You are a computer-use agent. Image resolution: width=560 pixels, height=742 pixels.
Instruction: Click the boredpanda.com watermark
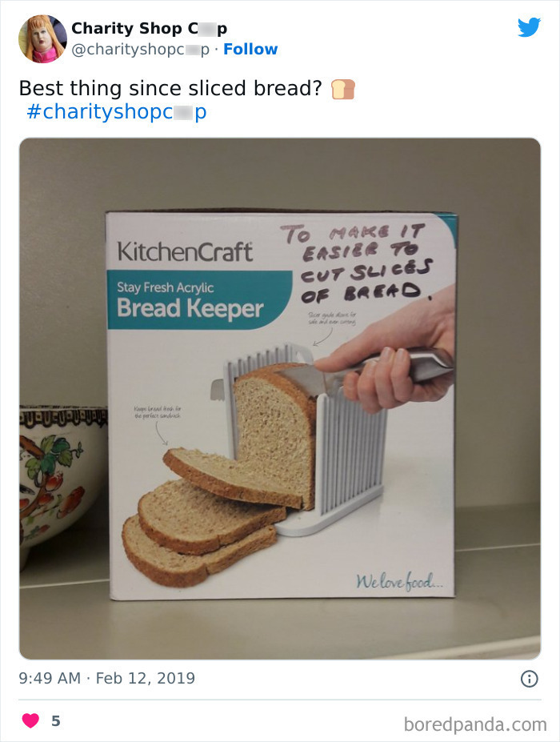click(475, 724)
